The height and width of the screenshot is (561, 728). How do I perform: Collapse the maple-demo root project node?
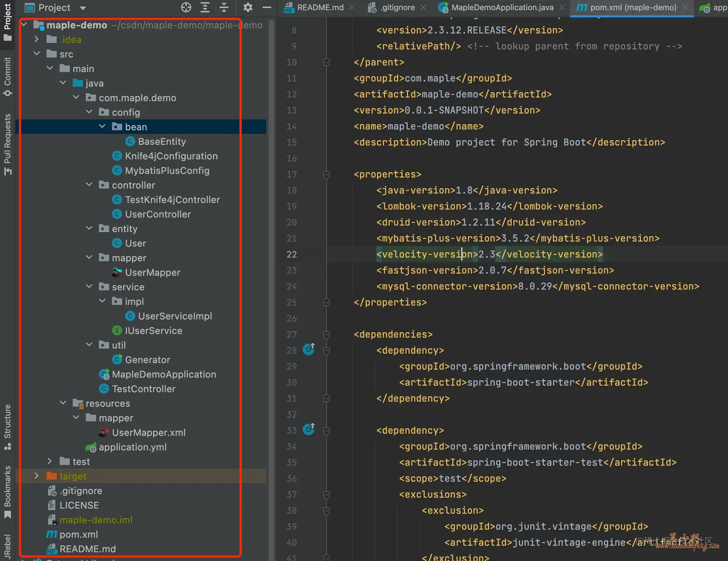pos(24,25)
